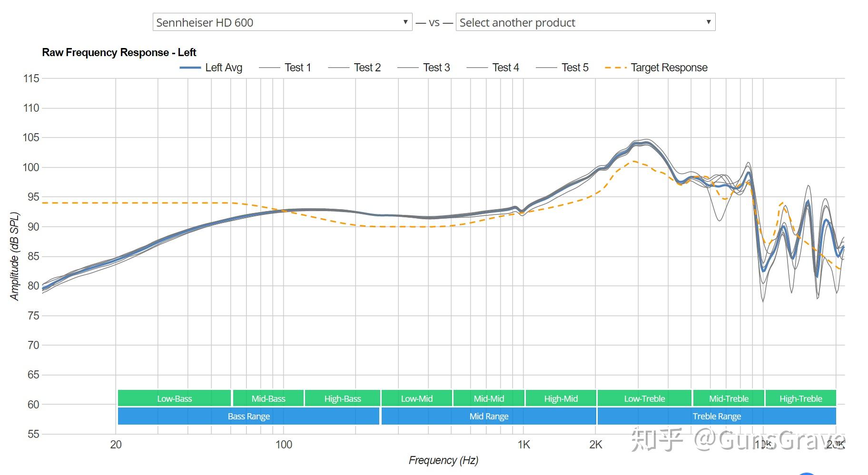Click the 'Frequency (Hz)' axis label

tap(444, 460)
